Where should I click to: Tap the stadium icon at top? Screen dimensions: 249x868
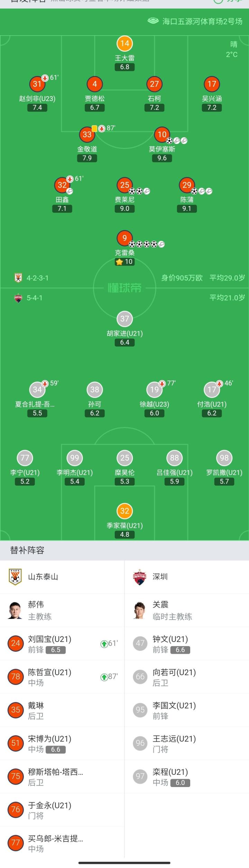click(x=153, y=21)
